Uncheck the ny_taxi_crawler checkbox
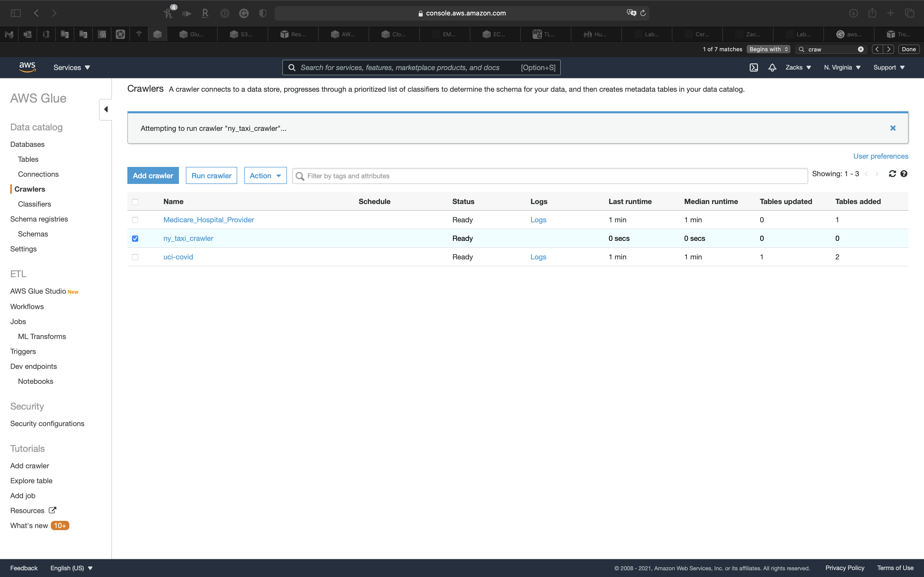This screenshot has height=577, width=924. [135, 239]
